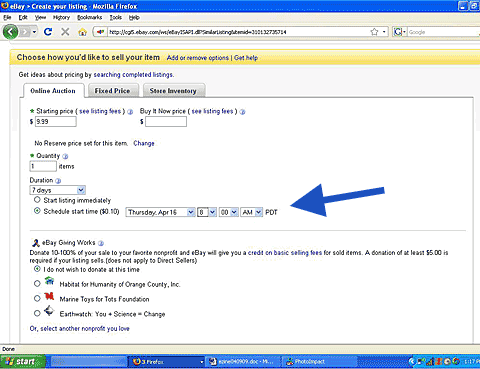Open the start minutes 00 dropdown
The height and width of the screenshot is (369, 480).
[229, 212]
